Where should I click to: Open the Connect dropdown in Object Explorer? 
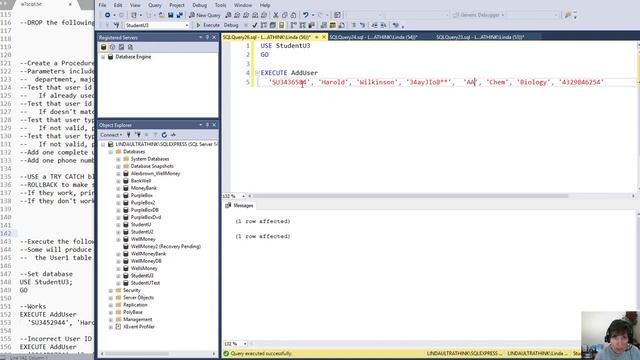[111, 135]
